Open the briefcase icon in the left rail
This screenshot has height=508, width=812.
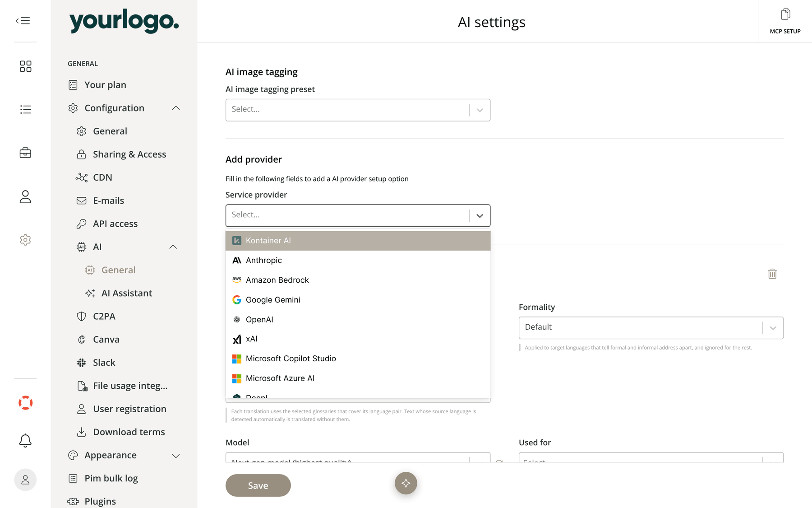coord(26,153)
